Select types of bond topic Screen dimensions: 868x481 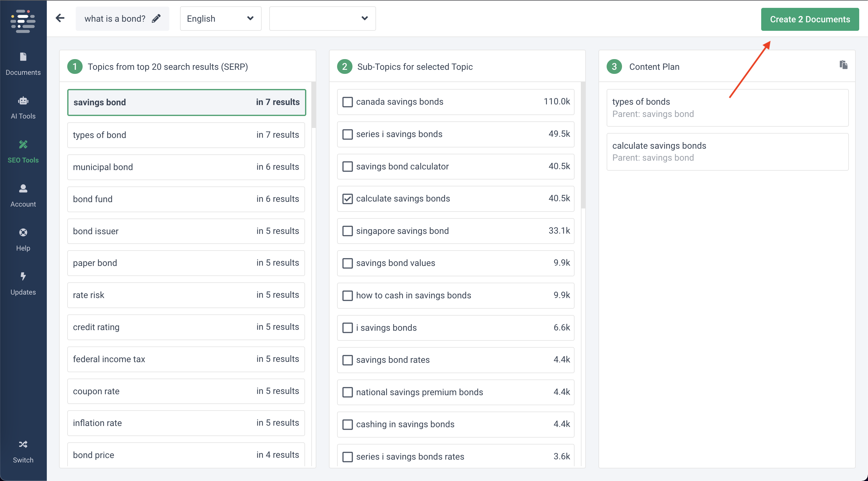(186, 135)
